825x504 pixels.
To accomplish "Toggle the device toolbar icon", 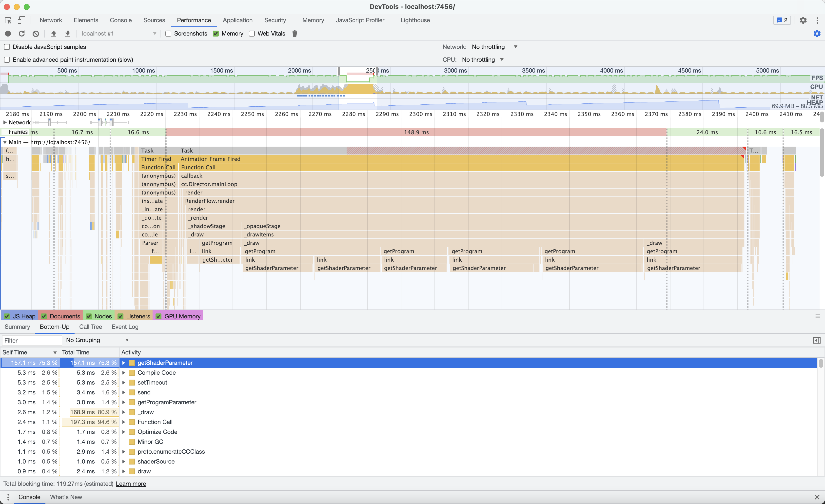I will 21,20.
